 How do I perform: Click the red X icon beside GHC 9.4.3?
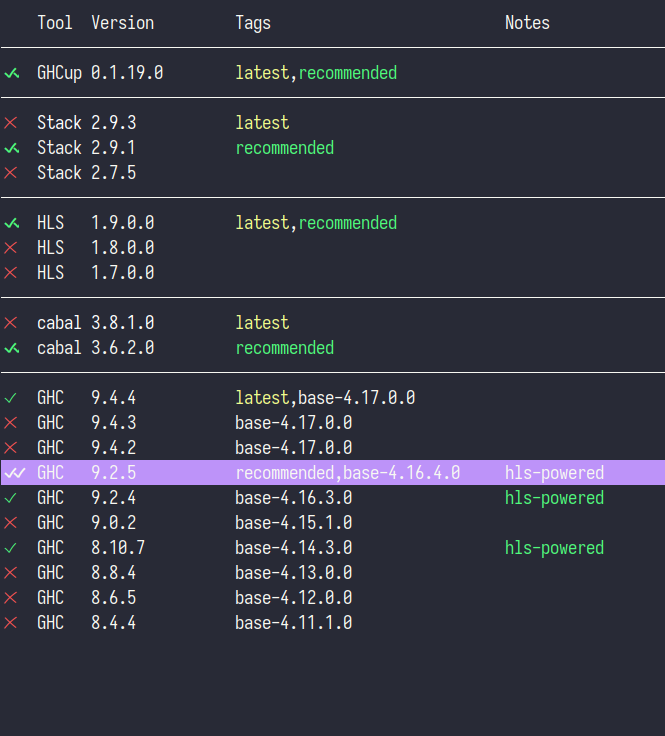pos(10,423)
